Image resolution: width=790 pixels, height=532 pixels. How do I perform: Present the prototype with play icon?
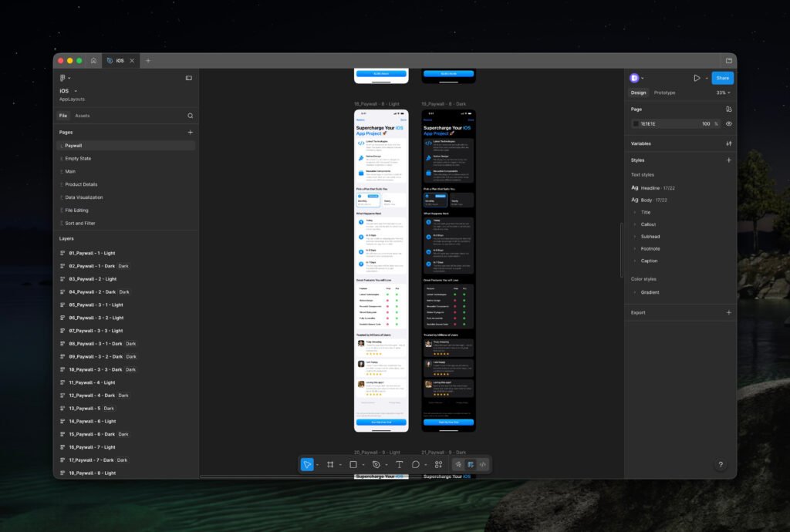[x=697, y=78]
